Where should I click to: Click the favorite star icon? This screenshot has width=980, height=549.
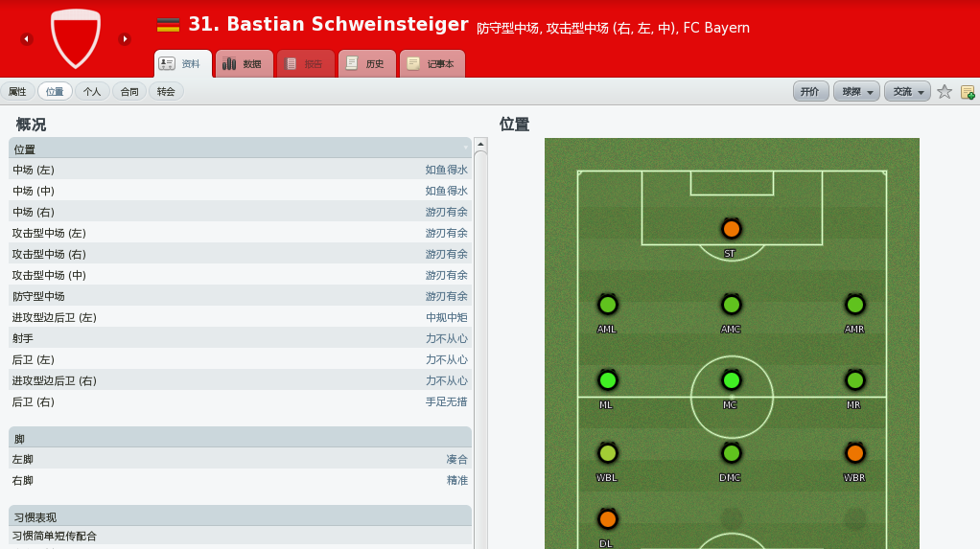coord(945,92)
